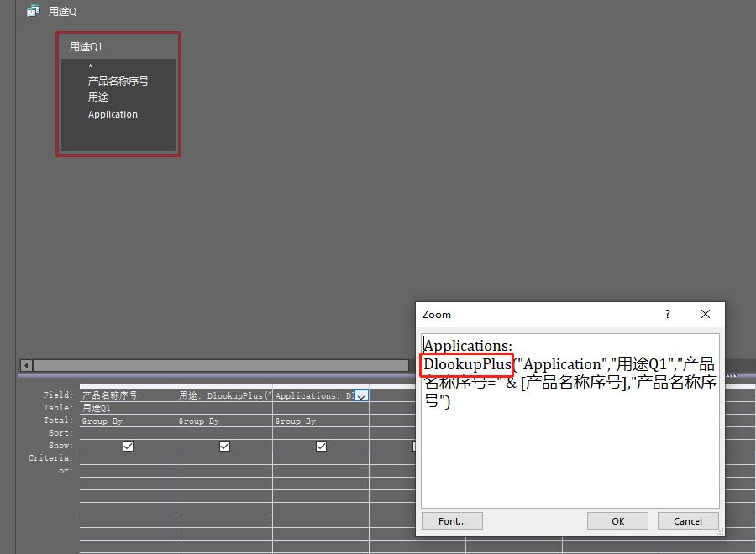The width and height of the screenshot is (756, 554).
Task: Click inside the Zoom expression text box
Action: (570, 421)
